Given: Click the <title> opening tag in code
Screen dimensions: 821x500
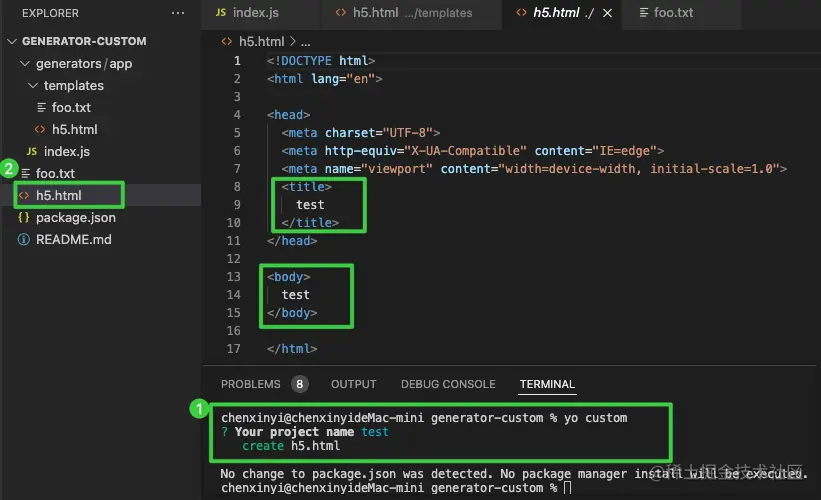Looking at the screenshot, I should tap(306, 187).
